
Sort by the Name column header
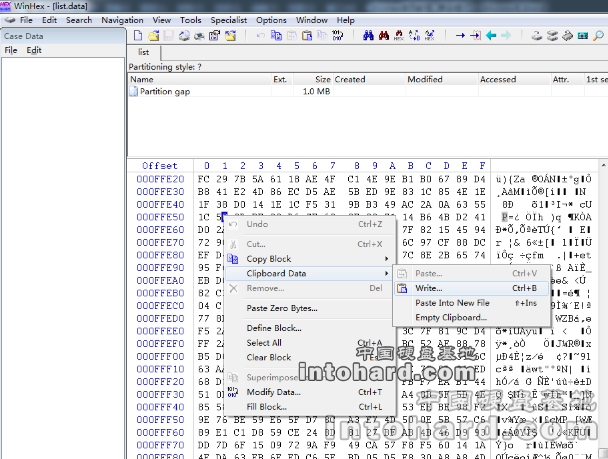point(200,79)
